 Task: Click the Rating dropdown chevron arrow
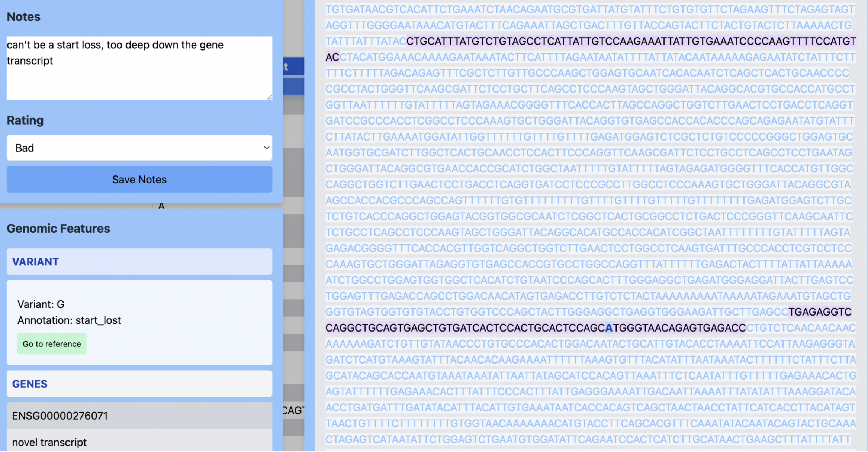266,148
